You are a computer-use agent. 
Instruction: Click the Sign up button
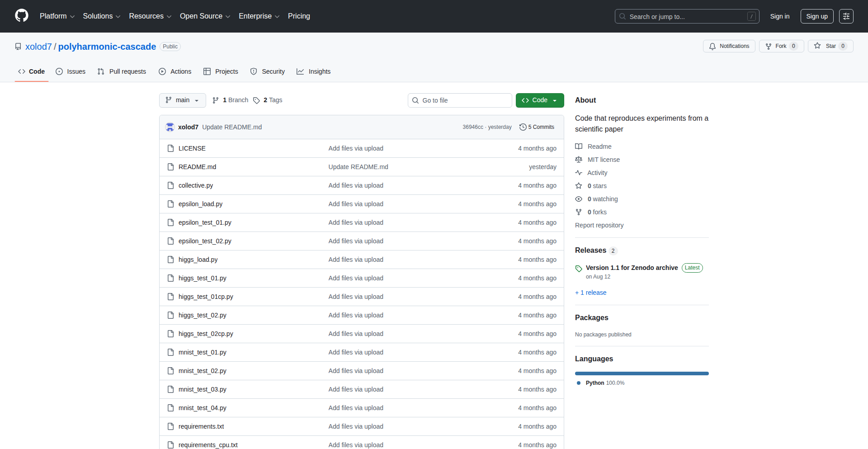click(816, 16)
